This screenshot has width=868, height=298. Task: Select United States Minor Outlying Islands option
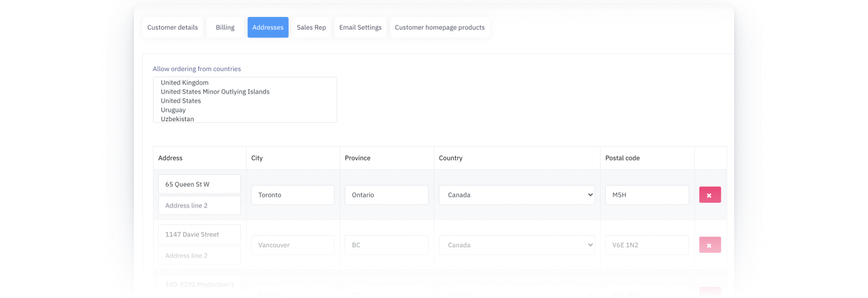(x=215, y=92)
